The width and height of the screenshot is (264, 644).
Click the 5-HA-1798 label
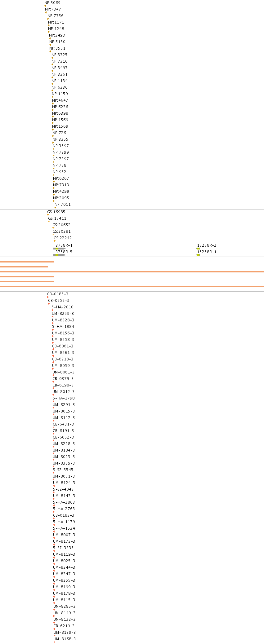pos(64,398)
